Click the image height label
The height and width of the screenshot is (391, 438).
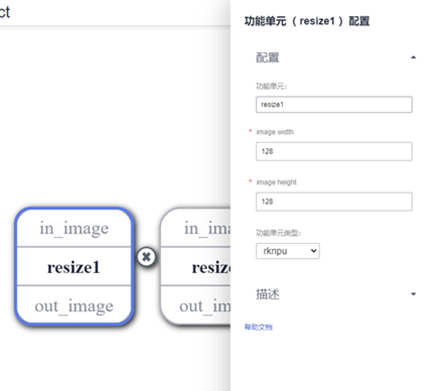pos(276,182)
